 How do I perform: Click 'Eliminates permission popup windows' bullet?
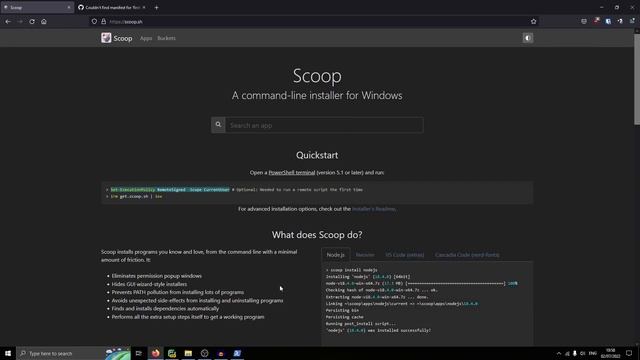click(157, 276)
